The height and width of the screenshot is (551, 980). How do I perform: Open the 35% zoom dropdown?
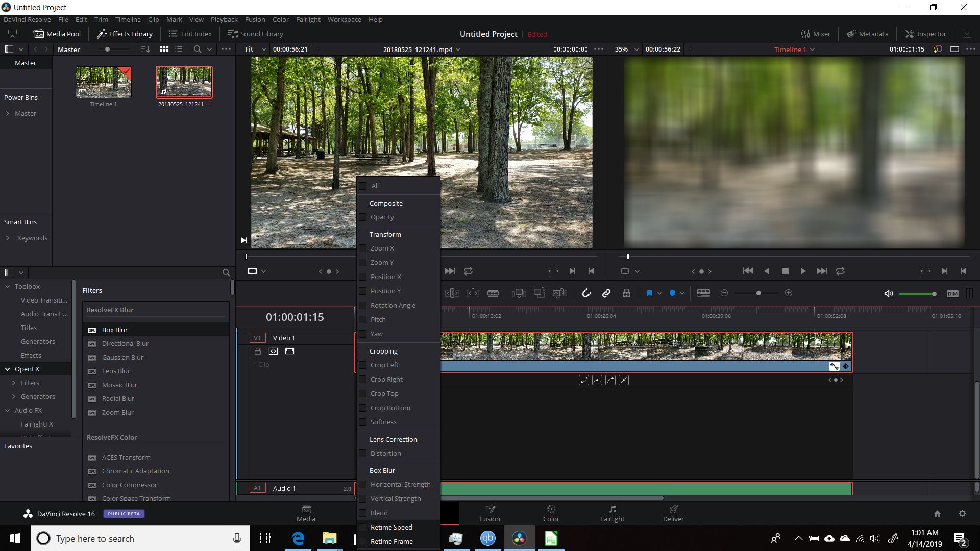[627, 49]
